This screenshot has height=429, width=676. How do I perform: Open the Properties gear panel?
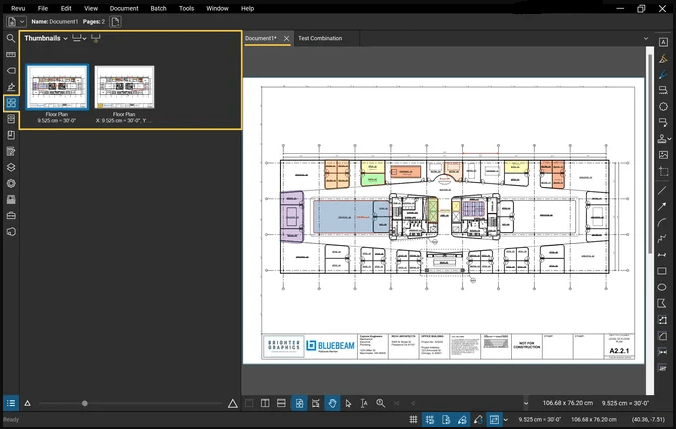(x=11, y=183)
